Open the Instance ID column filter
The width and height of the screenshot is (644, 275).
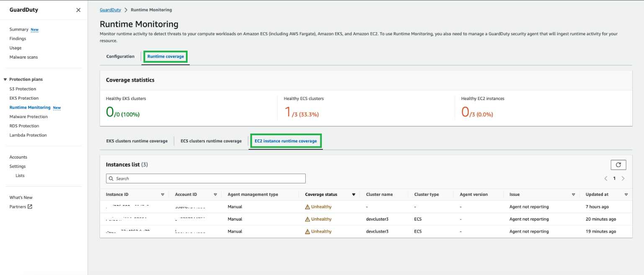click(163, 194)
